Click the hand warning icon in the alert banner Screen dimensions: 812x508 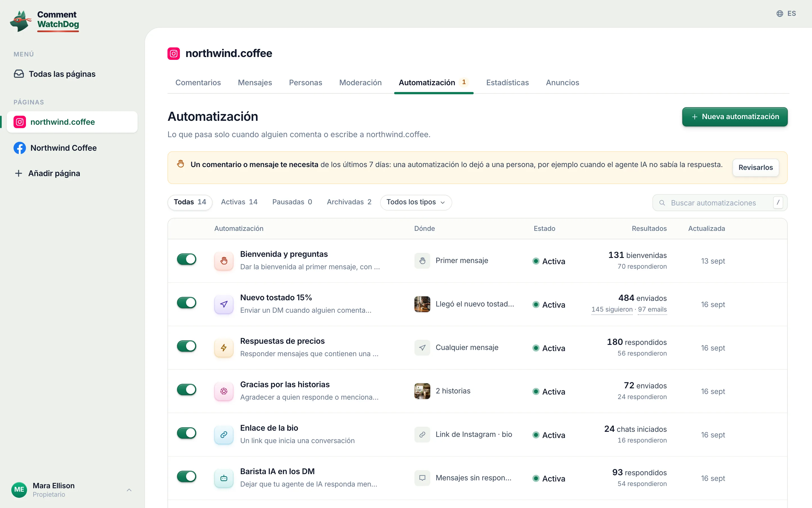180,164
